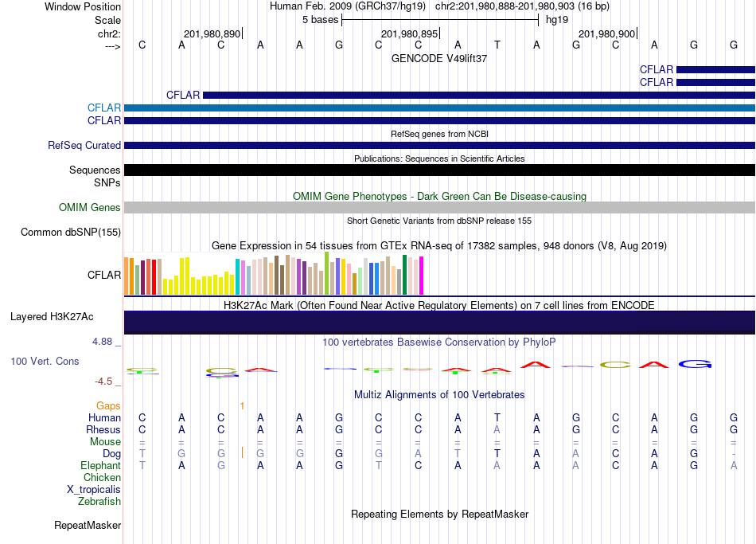
Task: Select the Elephant alignment row label
Action: (x=101, y=466)
